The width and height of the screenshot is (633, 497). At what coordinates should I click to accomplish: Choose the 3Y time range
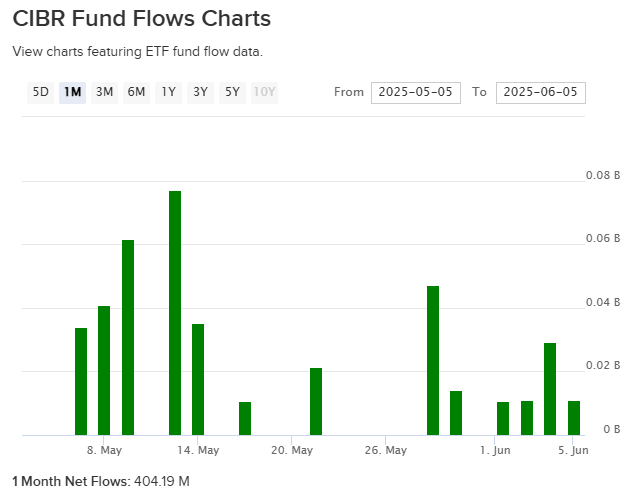[200, 92]
